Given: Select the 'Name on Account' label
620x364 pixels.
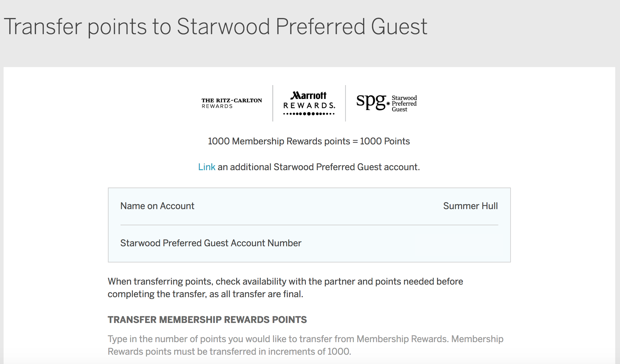Looking at the screenshot, I should tap(157, 206).
